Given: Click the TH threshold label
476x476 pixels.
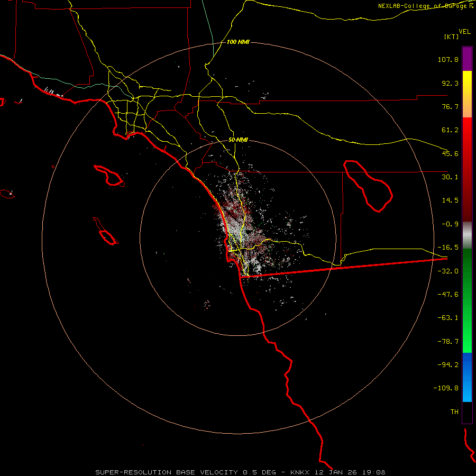Looking at the screenshot, I should tap(454, 412).
